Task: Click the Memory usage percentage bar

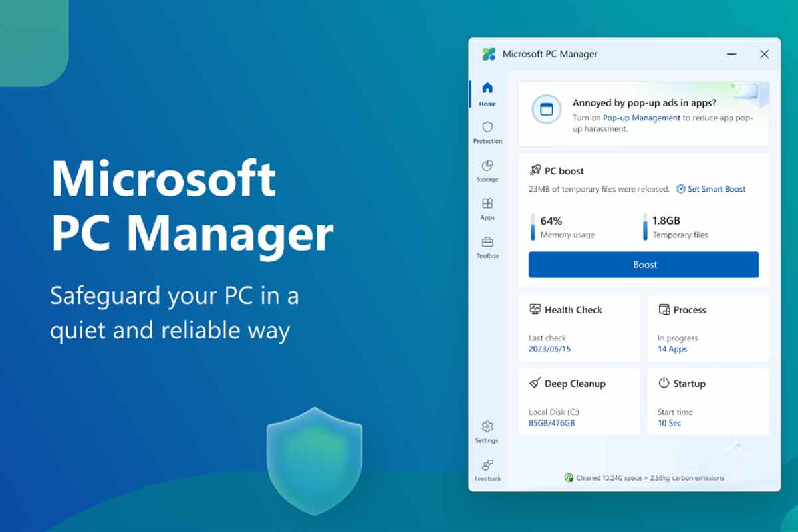Action: tap(533, 227)
